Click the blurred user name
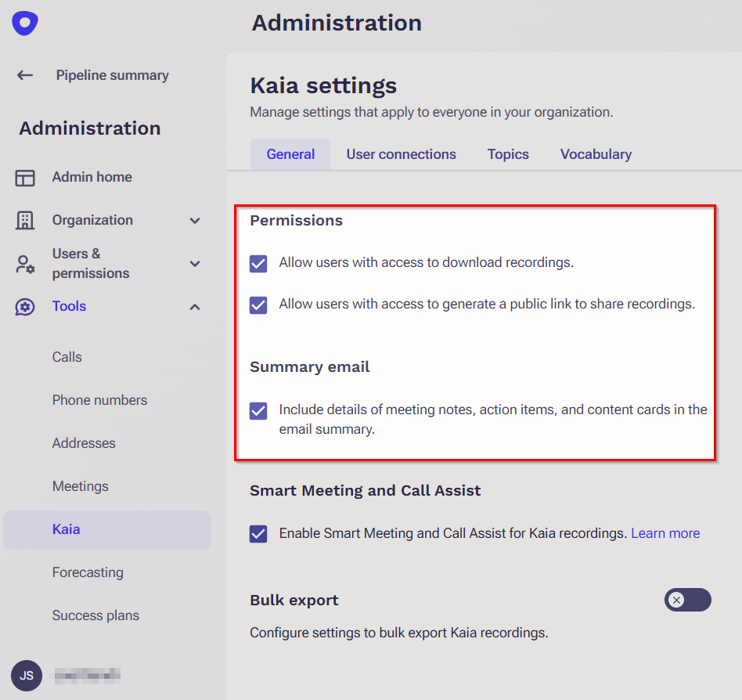Screen dimensions: 742x700 87,676
